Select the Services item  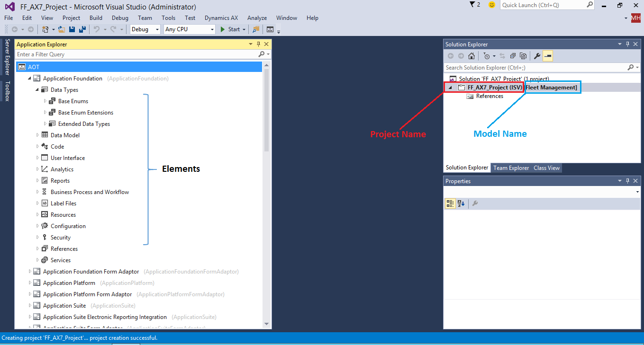tap(61, 260)
